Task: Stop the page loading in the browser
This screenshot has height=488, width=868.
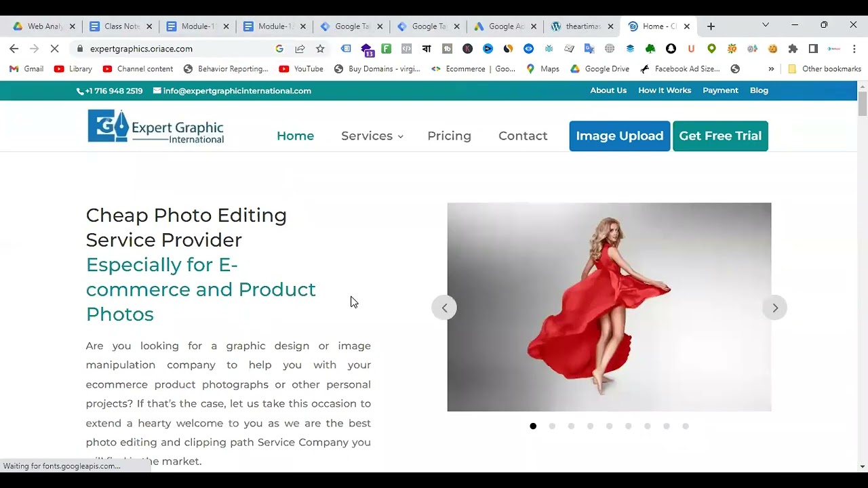Action: [55, 49]
